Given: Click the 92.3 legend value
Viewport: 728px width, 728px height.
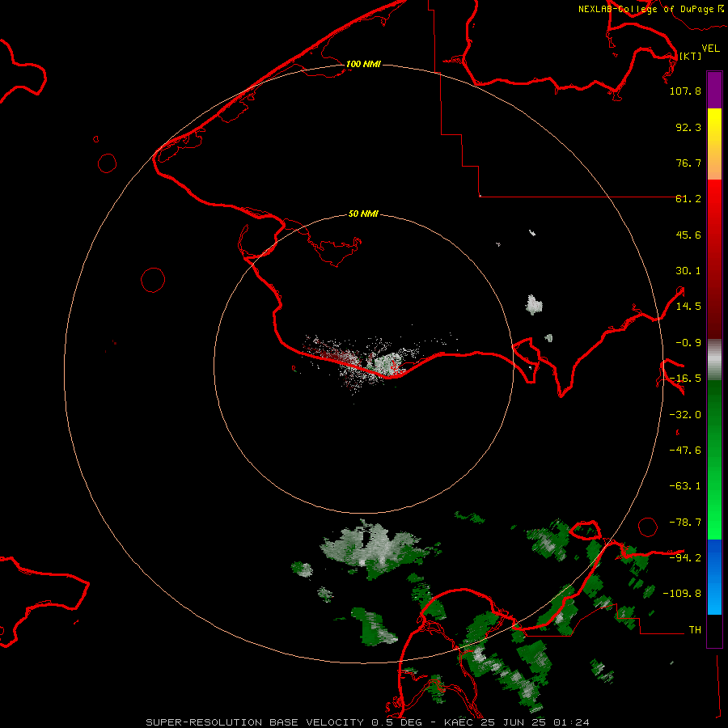Looking at the screenshot, I should (x=688, y=127).
